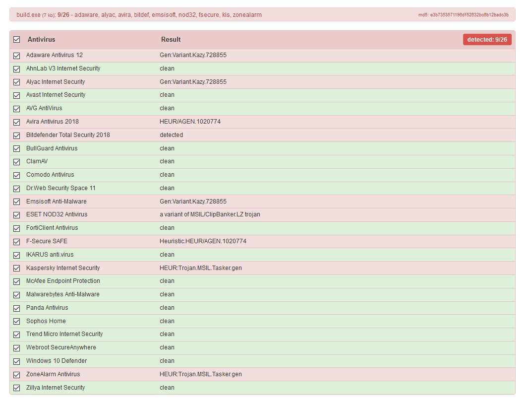Uncheck the Adaware Antivirus 12 checkbox
This screenshot has width=532, height=408.
tap(17, 56)
